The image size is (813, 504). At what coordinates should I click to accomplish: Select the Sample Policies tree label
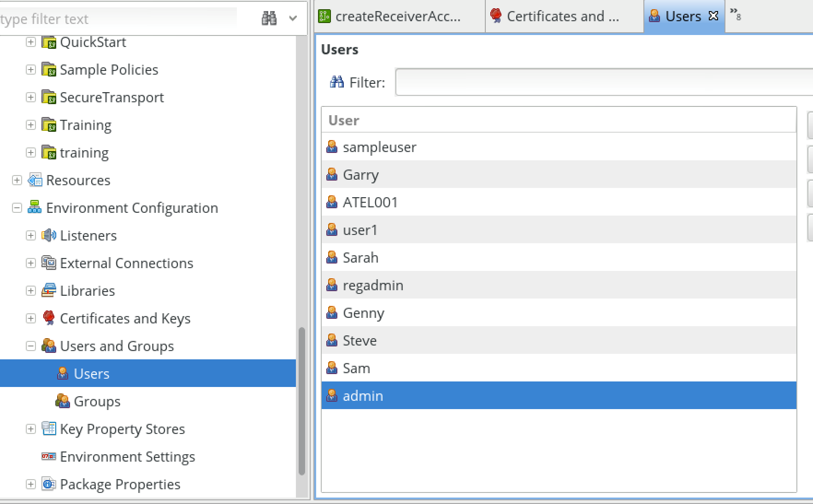click(x=109, y=70)
